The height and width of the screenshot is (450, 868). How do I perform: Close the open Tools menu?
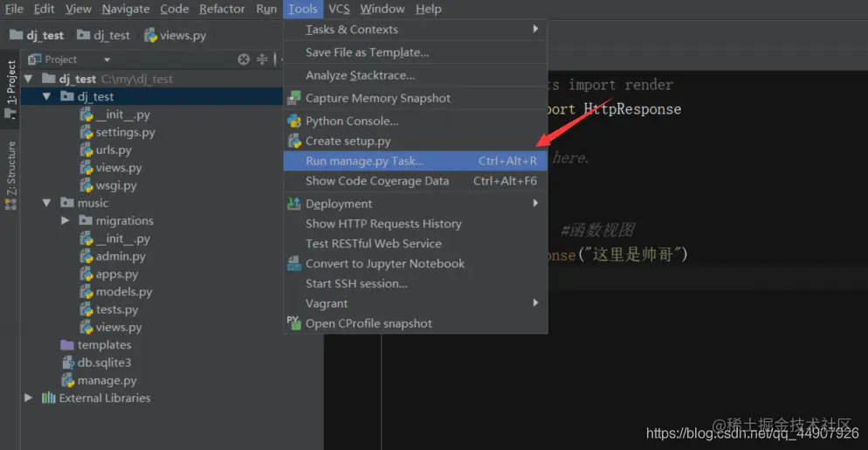pyautogui.click(x=303, y=9)
